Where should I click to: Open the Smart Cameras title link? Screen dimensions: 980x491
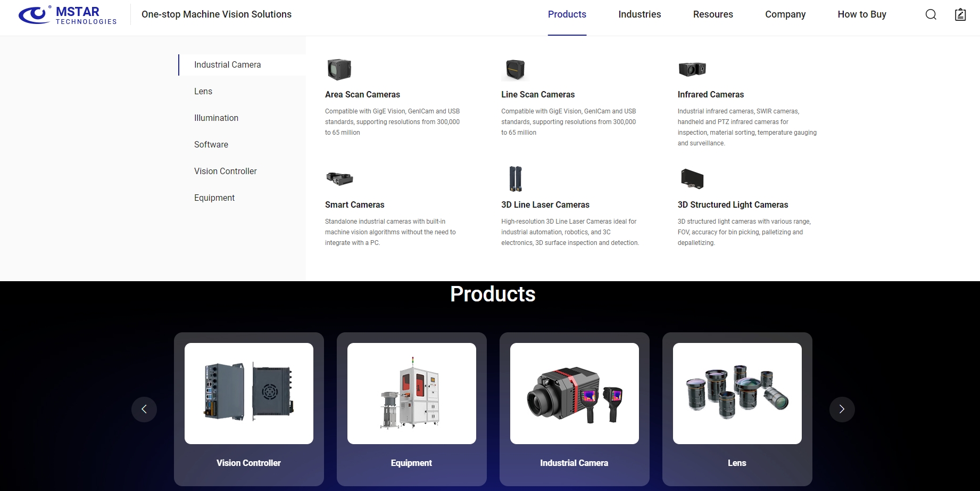click(354, 204)
